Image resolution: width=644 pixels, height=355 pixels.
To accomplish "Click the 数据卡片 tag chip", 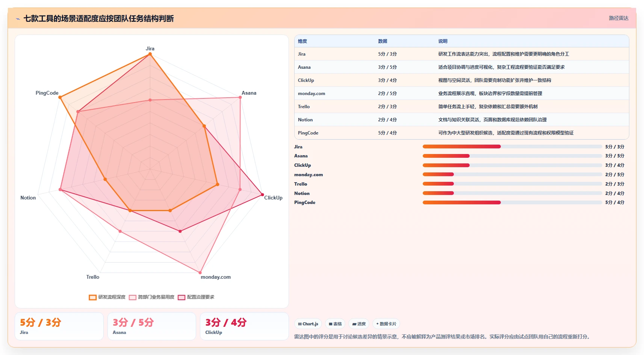I will tap(386, 324).
